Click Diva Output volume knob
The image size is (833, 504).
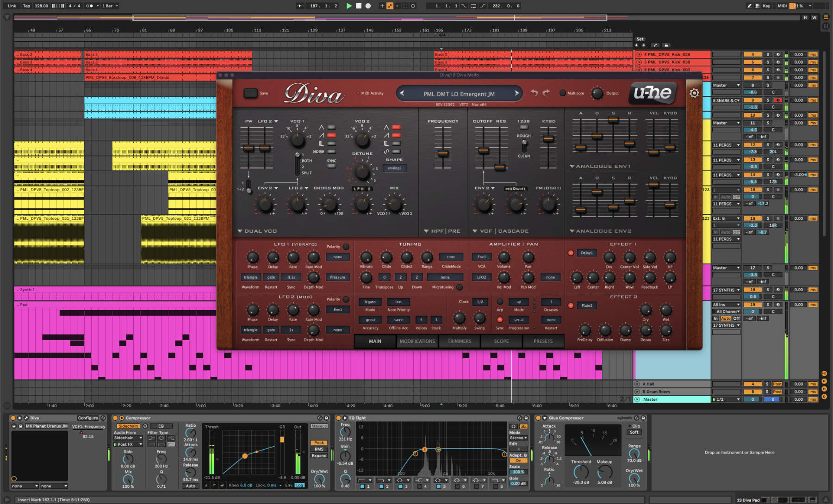pos(597,93)
